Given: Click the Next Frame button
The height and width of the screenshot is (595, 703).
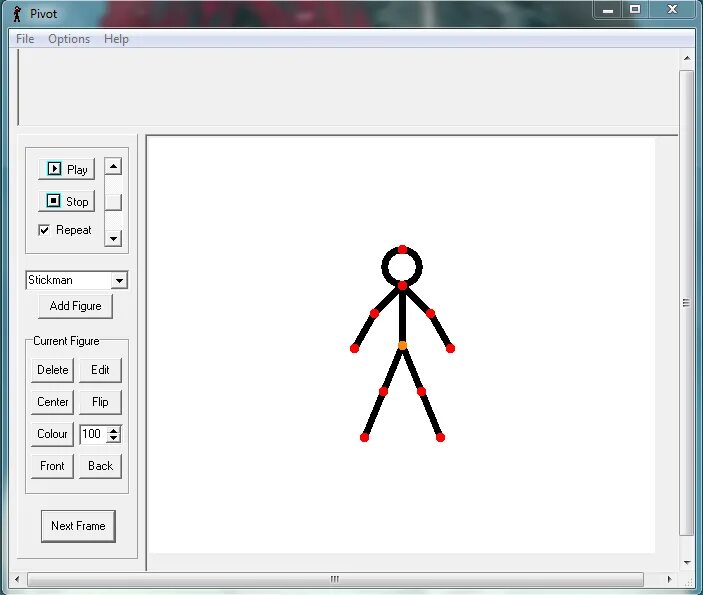Looking at the screenshot, I should pos(78,526).
